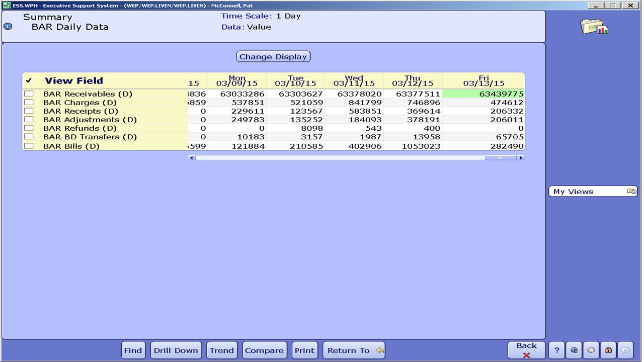Click the horizontal scrollbar left arrow
The height and width of the screenshot is (362, 644).
click(191, 158)
